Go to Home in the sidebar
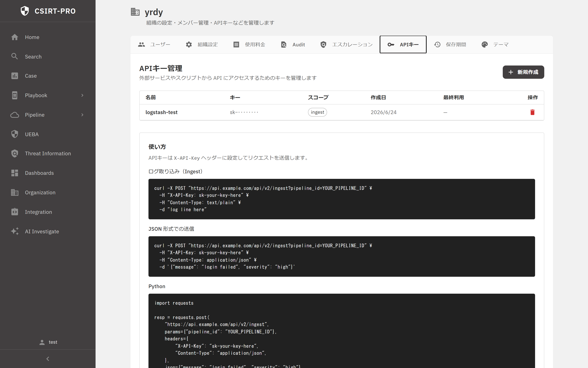 [48, 37]
